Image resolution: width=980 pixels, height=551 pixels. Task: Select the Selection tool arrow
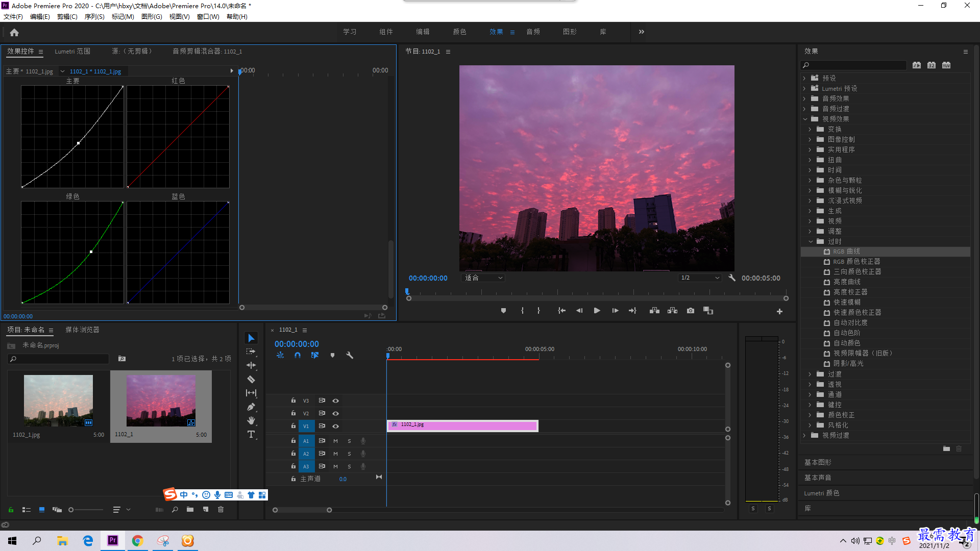pos(251,338)
